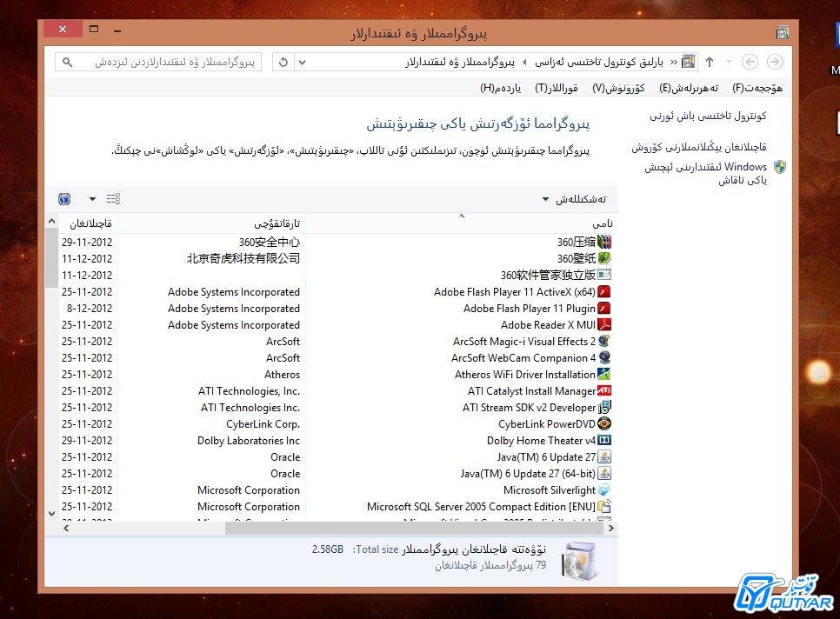Click the CyberLink PowerDVD icon
The width and height of the screenshot is (840, 619).
tap(604, 423)
